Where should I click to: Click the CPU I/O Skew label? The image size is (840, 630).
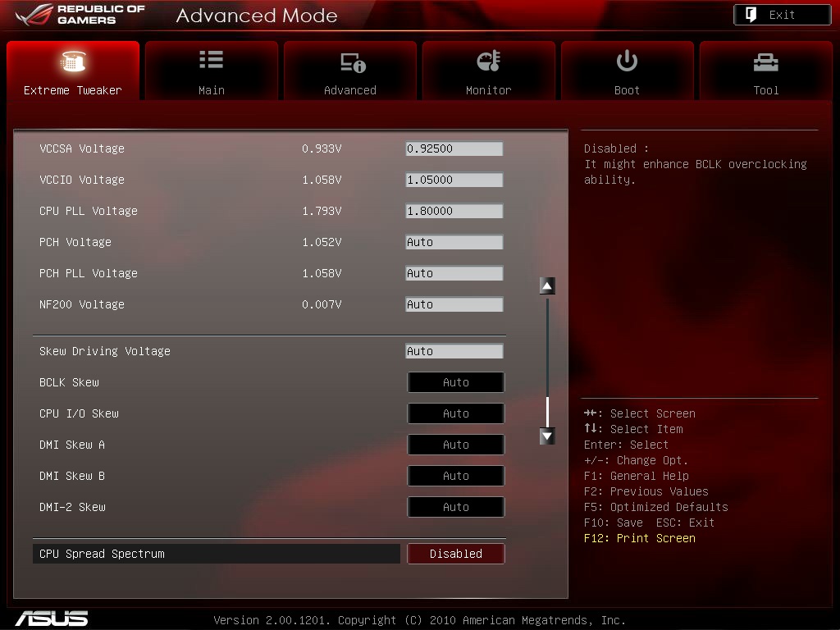(80, 413)
